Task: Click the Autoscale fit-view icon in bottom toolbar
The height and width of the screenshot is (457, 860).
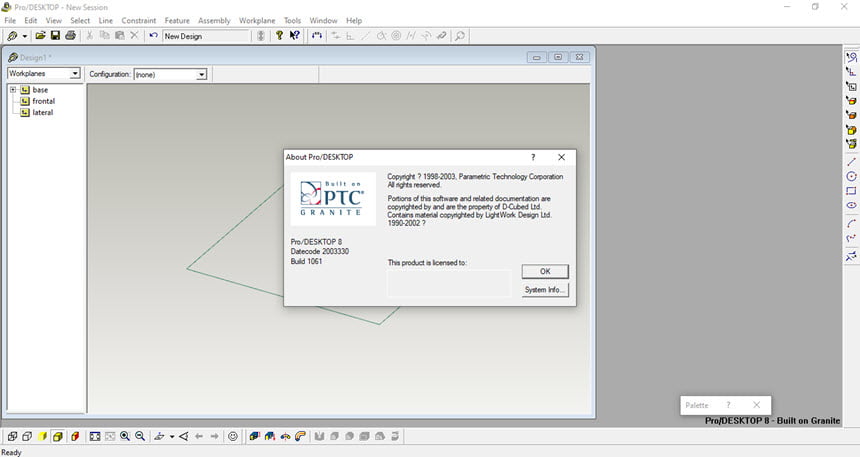Action: coord(95,436)
